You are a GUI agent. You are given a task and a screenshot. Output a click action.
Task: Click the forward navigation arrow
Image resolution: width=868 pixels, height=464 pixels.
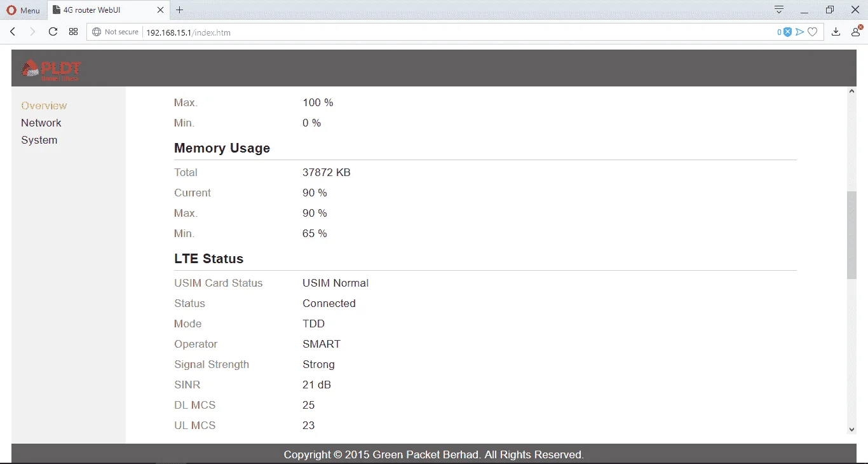[32, 32]
